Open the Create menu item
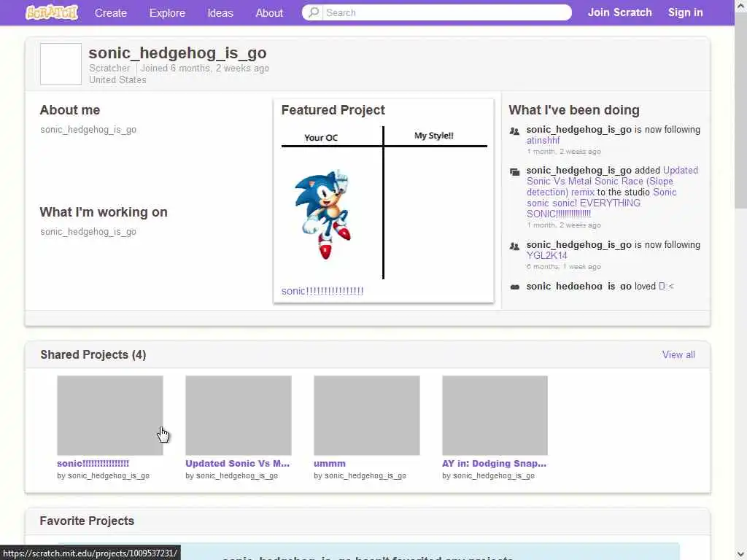Screen dimensions: 747x560 (x=111, y=13)
